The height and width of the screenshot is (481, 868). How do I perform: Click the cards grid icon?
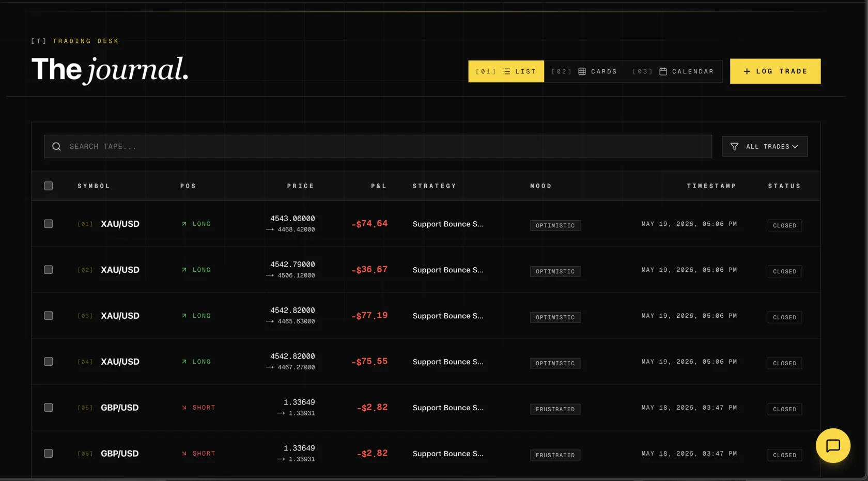coord(582,71)
